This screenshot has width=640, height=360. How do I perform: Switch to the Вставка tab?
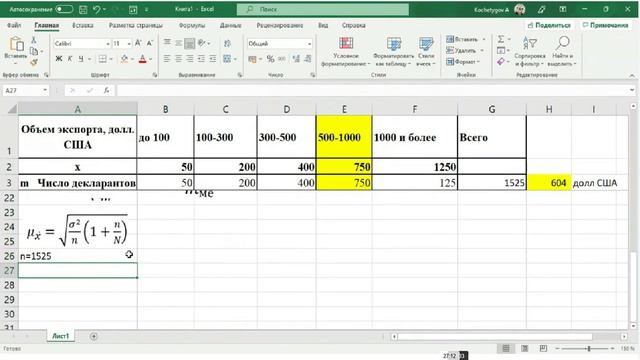click(x=82, y=25)
